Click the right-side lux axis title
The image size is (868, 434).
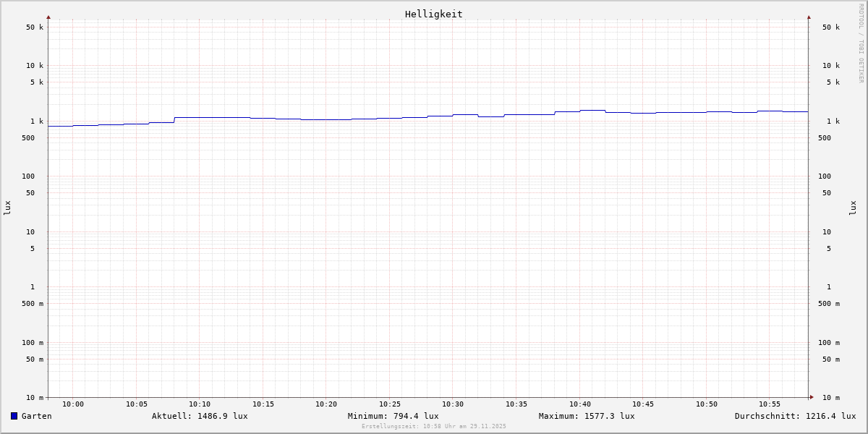[853, 208]
